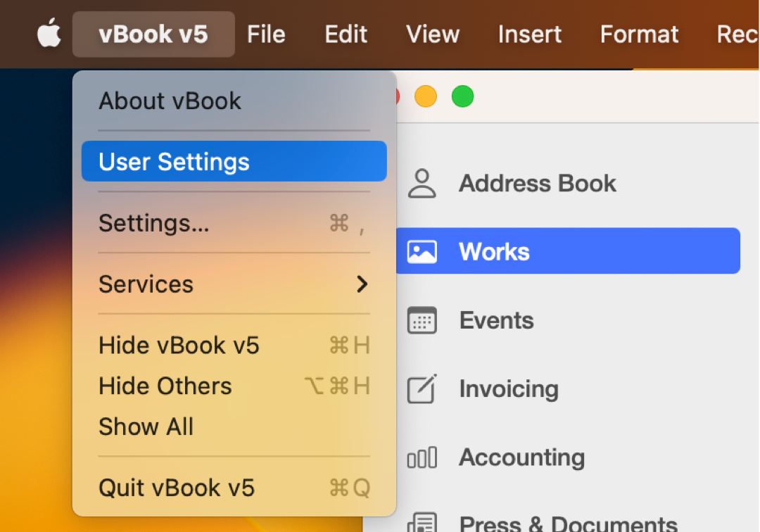Open the View menu

(432, 34)
